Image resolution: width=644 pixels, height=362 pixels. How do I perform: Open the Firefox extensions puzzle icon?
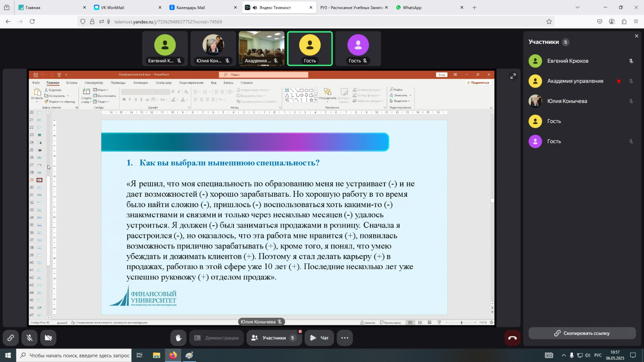click(624, 22)
